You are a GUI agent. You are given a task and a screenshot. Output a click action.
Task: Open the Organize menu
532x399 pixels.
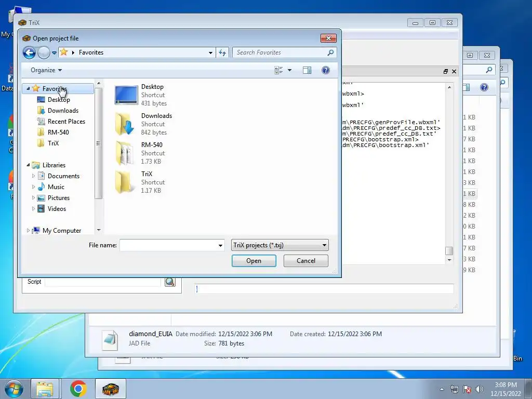[x=46, y=70]
